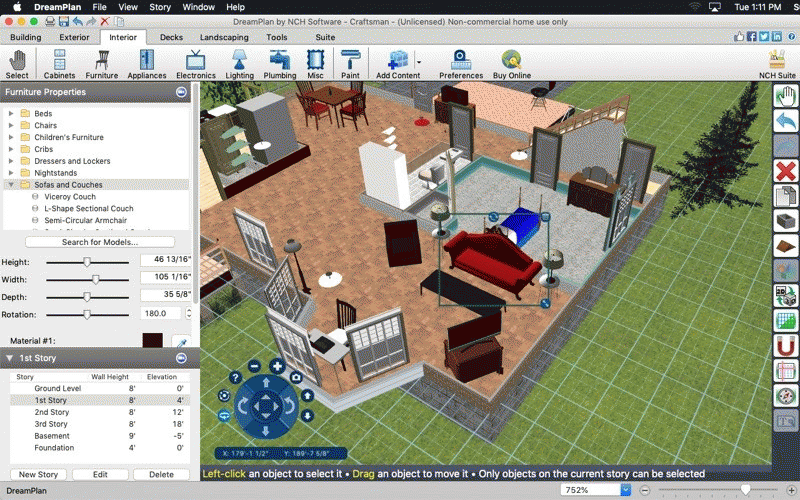
Task: Activate the Select hand tool
Action: click(x=17, y=64)
